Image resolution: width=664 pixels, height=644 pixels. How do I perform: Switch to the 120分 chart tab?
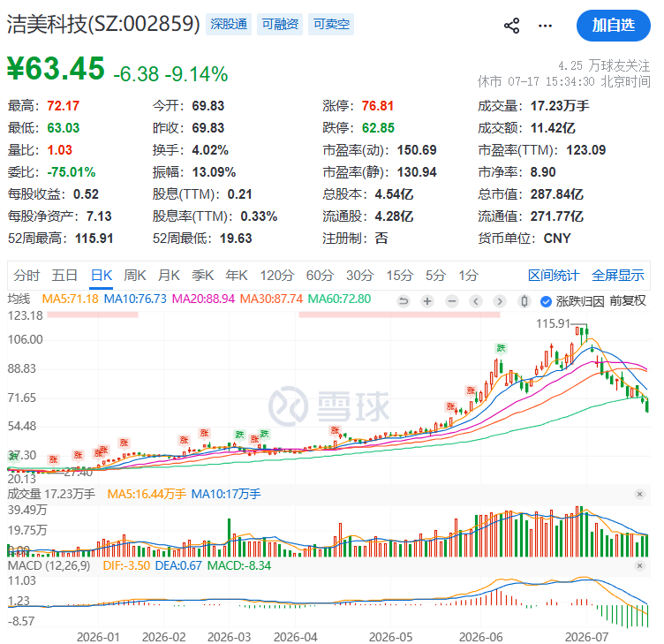click(277, 276)
